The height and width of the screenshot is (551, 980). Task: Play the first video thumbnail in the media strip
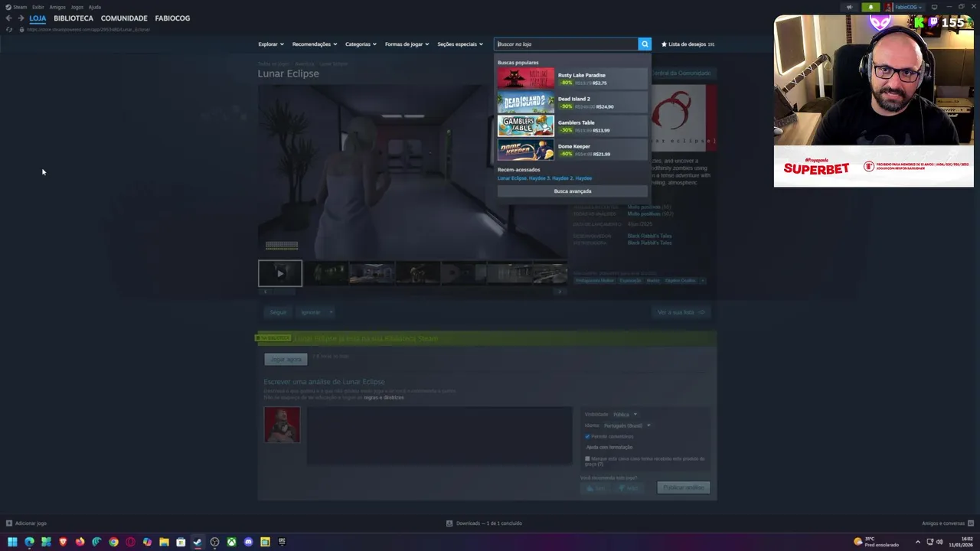pyautogui.click(x=280, y=273)
